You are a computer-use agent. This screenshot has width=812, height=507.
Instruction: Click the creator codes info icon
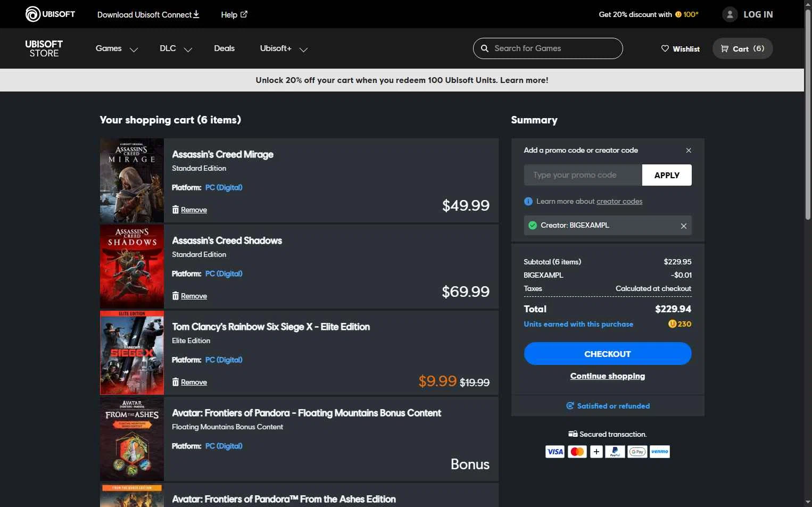point(528,201)
